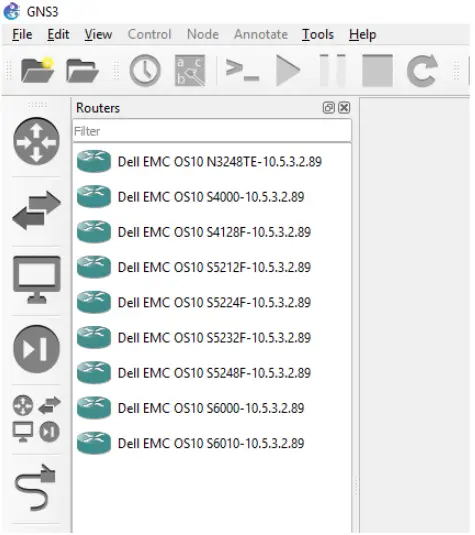
Task: Open the Annotate menu
Action: coord(261,34)
